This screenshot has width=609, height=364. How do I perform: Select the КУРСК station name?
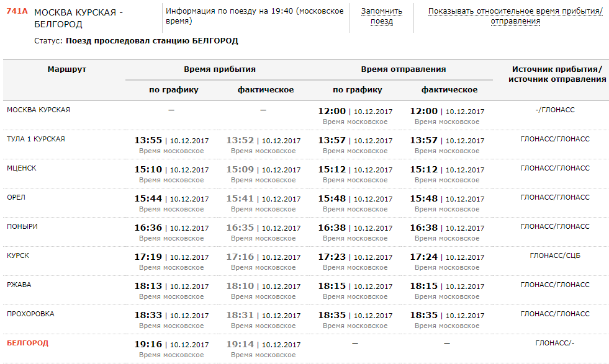point(18,255)
